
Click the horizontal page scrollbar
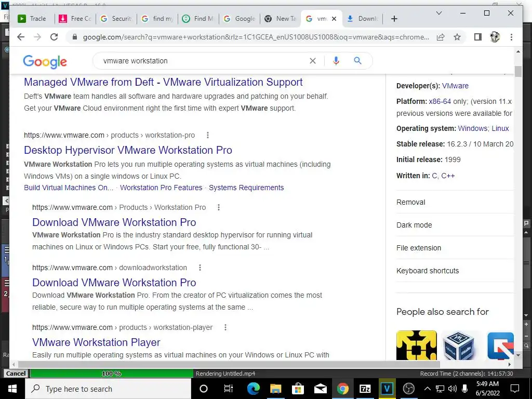(229, 364)
